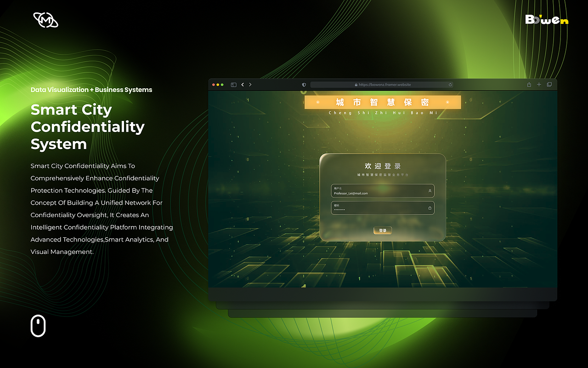Click the Cheng Shi Zhi Hui Bao Mi text
Screen dimensions: 588x368
click(383, 113)
